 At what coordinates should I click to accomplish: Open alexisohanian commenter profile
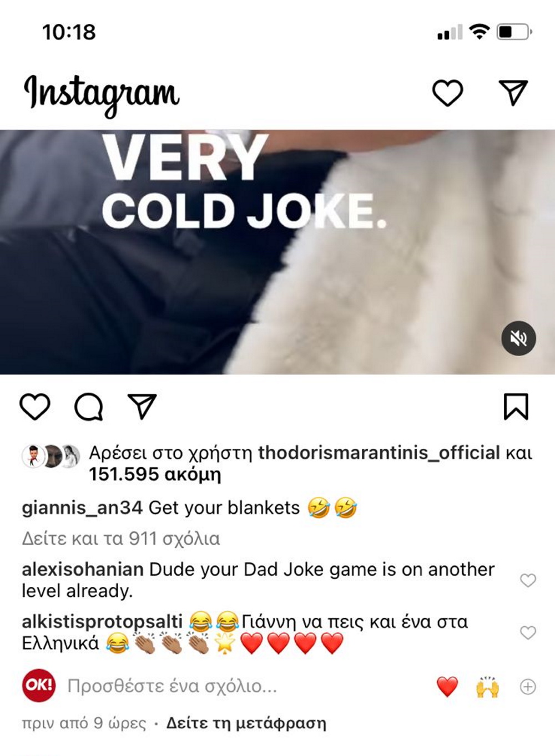[x=82, y=570]
